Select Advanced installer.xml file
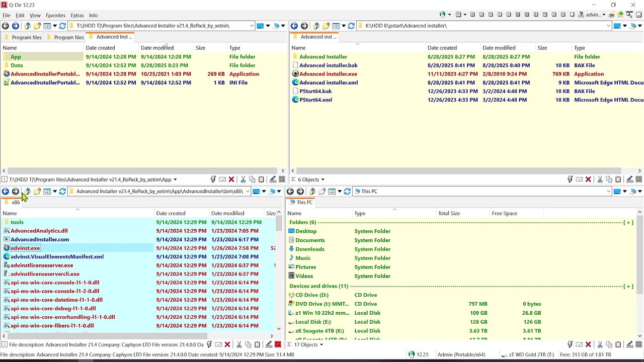Image resolution: width=644 pixels, height=362 pixels. [329, 82]
